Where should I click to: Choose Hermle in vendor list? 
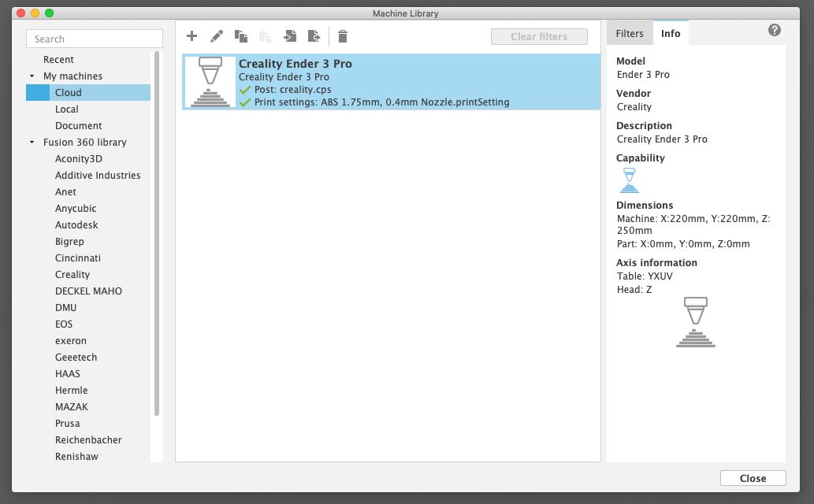point(71,391)
